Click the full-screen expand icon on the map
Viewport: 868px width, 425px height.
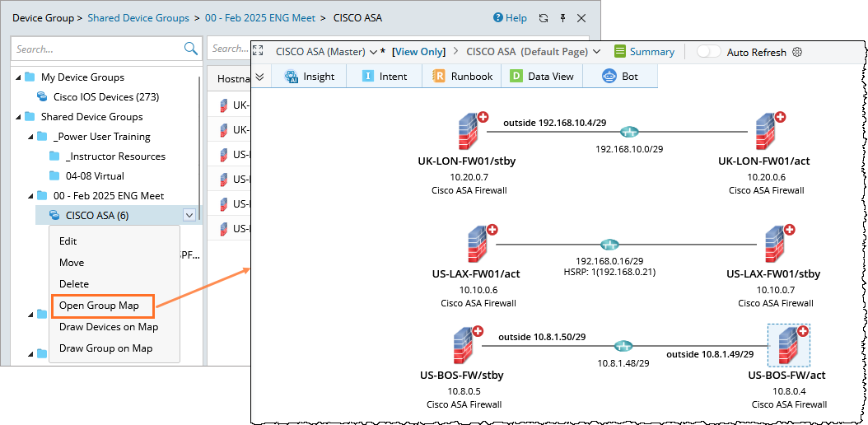pos(258,51)
